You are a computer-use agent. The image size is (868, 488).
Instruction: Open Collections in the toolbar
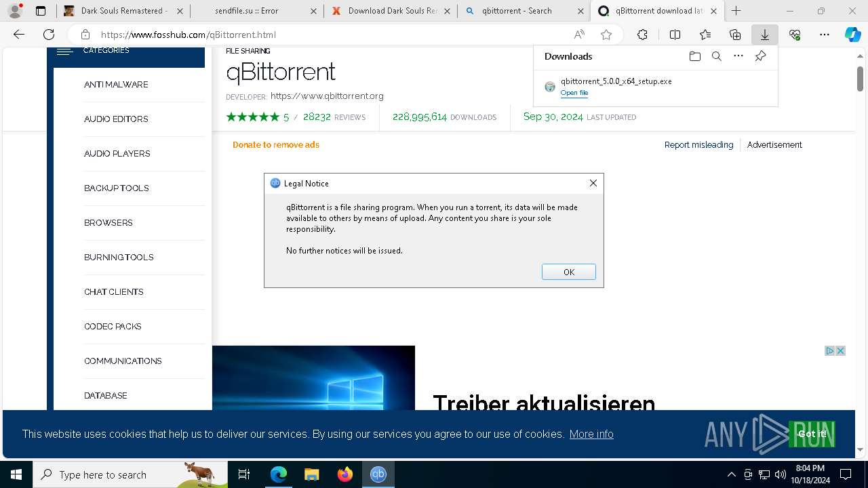735,35
